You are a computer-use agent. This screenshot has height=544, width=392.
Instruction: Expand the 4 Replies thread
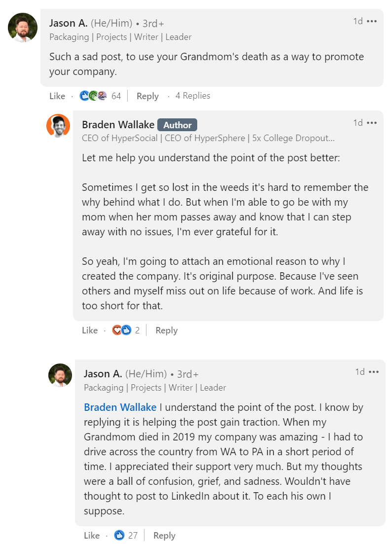(x=193, y=96)
